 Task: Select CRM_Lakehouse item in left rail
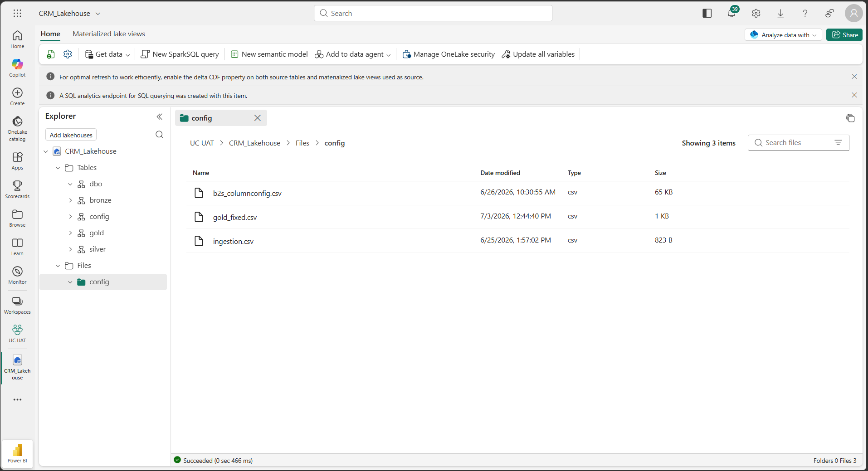click(17, 367)
